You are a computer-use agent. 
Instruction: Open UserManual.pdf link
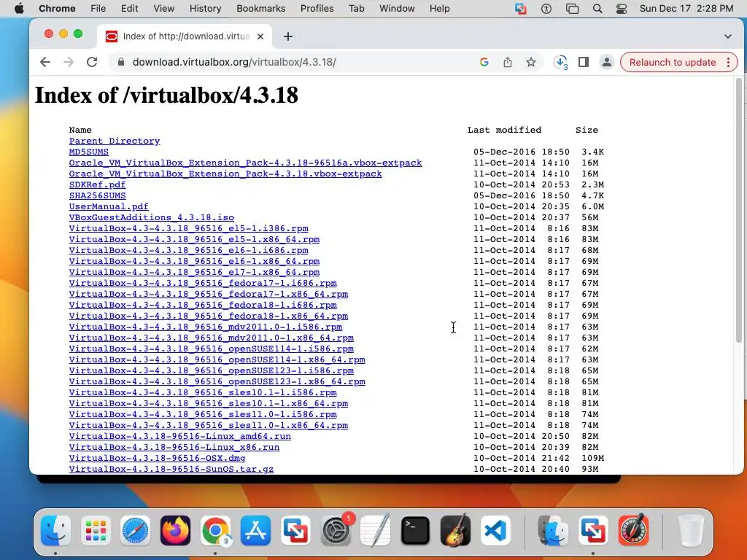[109, 206]
